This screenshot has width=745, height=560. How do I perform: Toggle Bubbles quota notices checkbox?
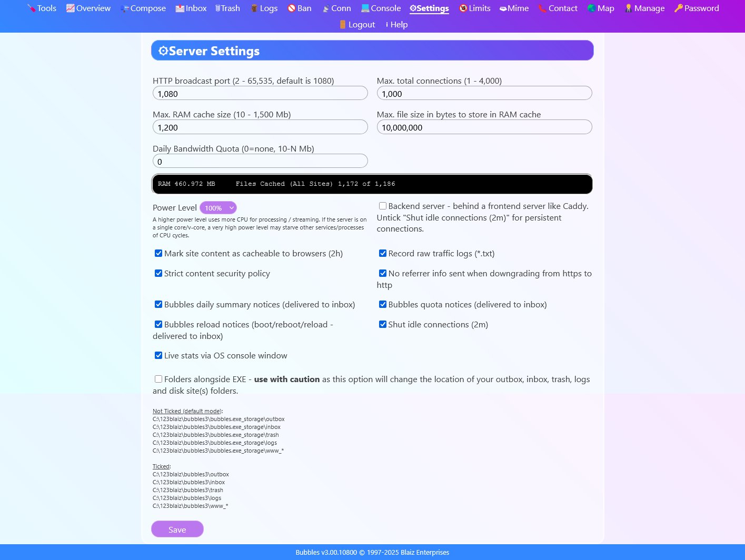pos(383,304)
